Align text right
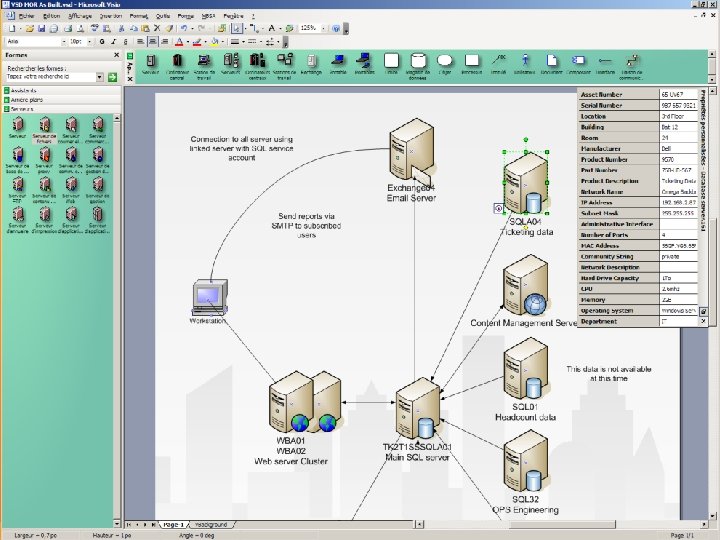Screen dimensions: 720x540 pos(164,42)
